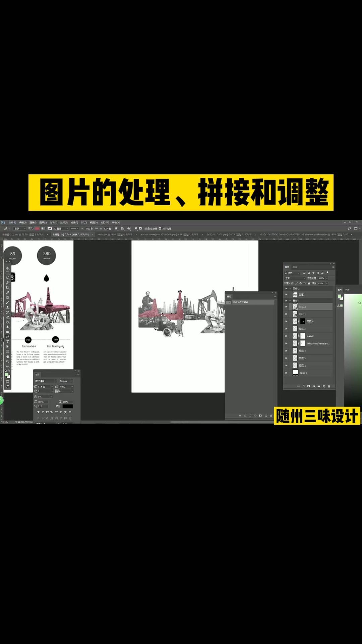Screen dimensions: 362x644
Task: Switch to Channels tab beside Layers
Action: coord(295,267)
